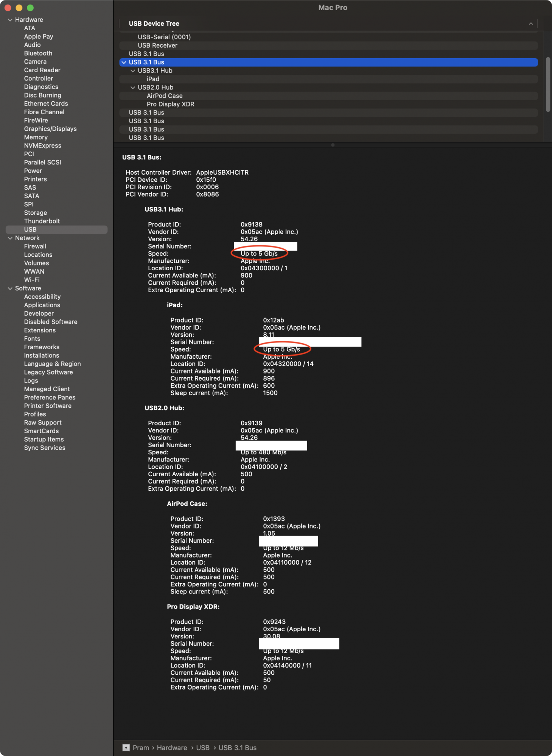The width and height of the screenshot is (552, 756).
Task: Select Camera in the sidebar
Action: tap(35, 62)
